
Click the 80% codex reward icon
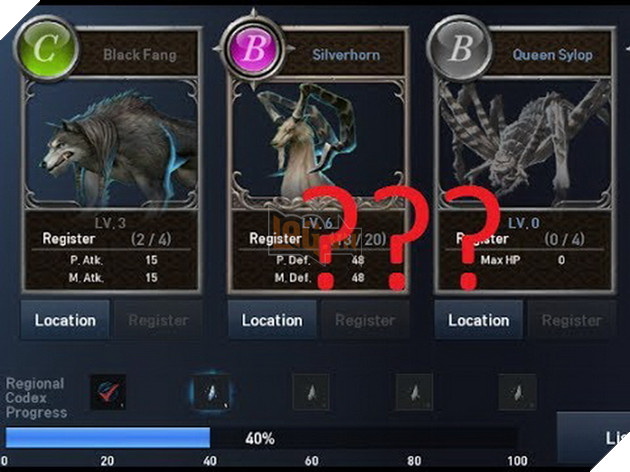[x=414, y=392]
